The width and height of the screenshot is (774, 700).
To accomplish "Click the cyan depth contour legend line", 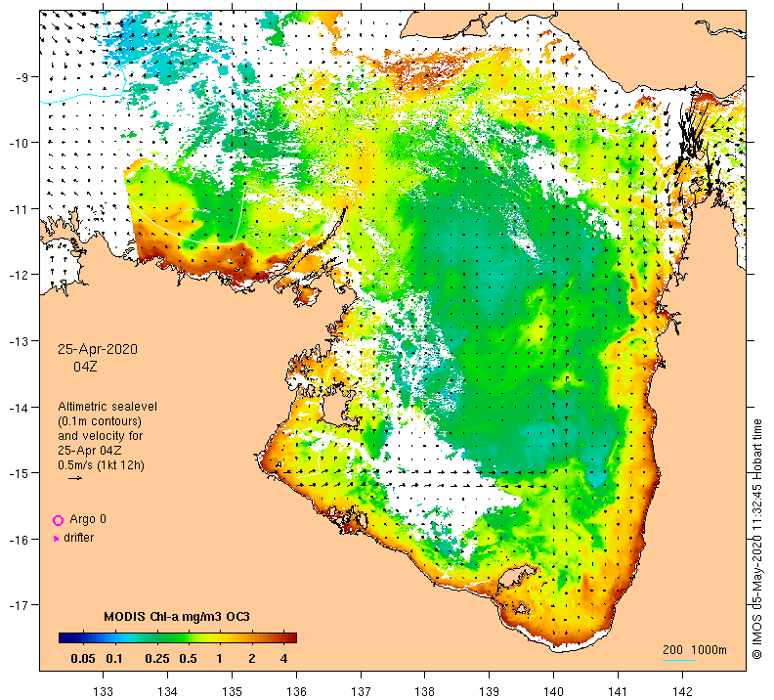I will [679, 660].
